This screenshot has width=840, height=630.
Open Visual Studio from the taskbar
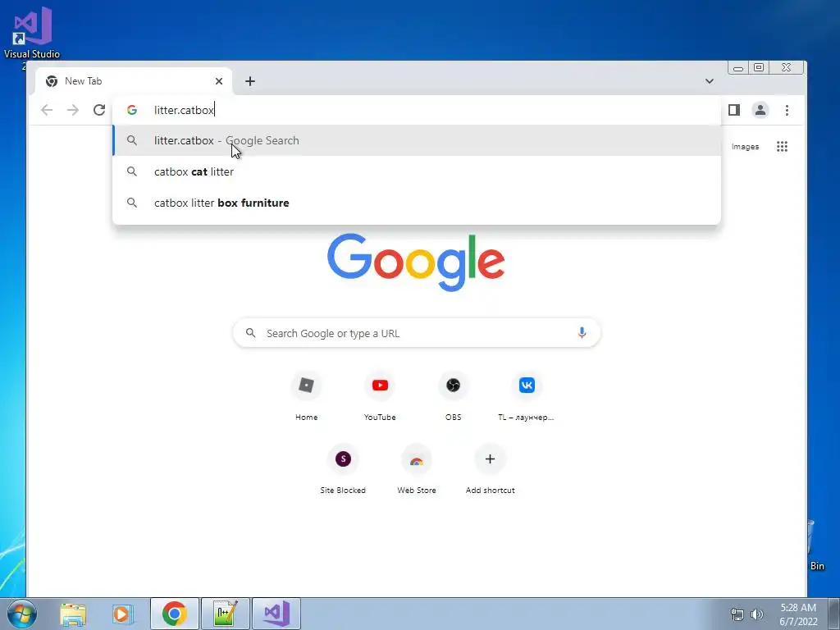(276, 614)
